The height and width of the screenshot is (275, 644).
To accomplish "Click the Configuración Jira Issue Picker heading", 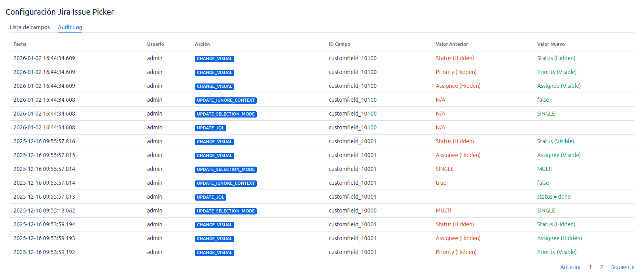I will pyautogui.click(x=60, y=12).
